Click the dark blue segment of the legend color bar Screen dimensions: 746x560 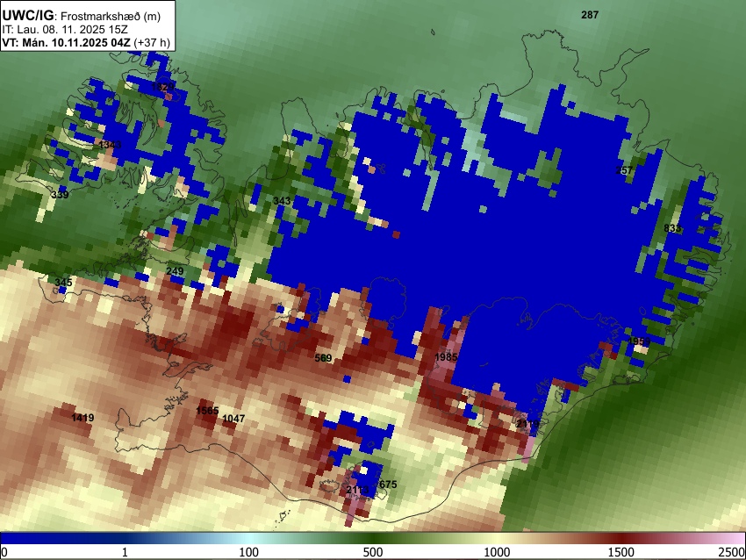pos(61,539)
